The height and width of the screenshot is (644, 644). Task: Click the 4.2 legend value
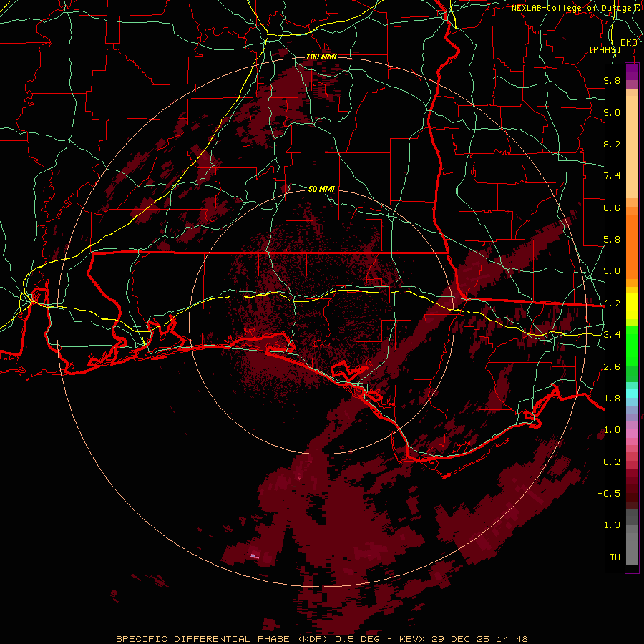[612, 303]
